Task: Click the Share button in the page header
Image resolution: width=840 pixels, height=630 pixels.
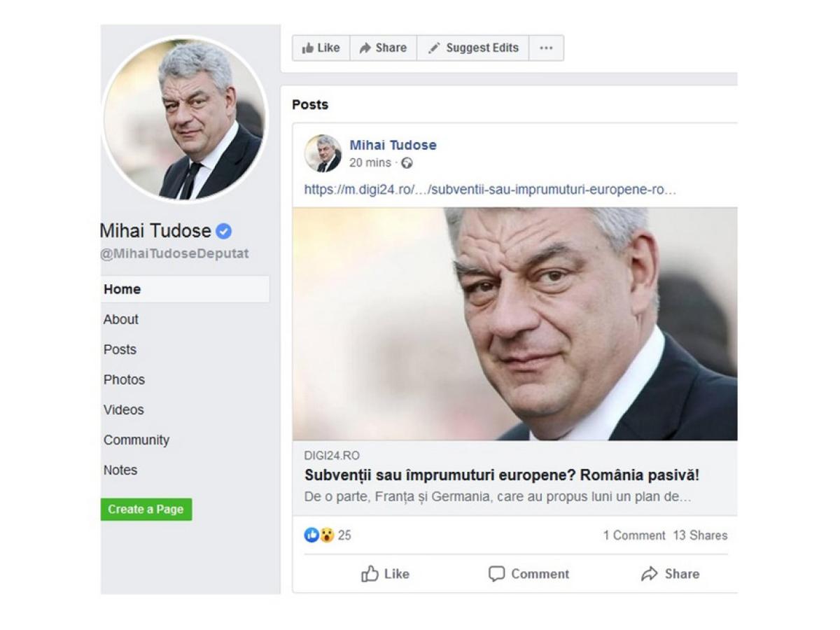Action: (x=383, y=48)
